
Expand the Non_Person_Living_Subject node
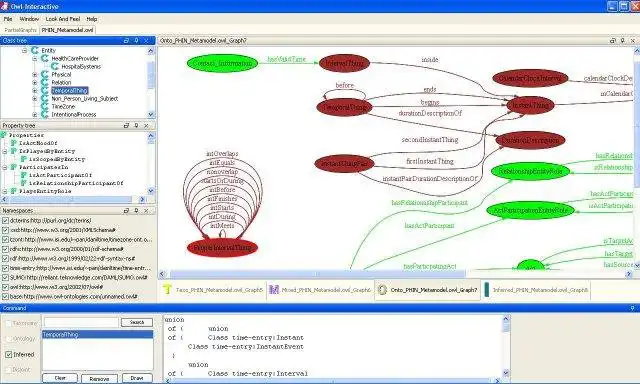pyautogui.click(x=35, y=99)
